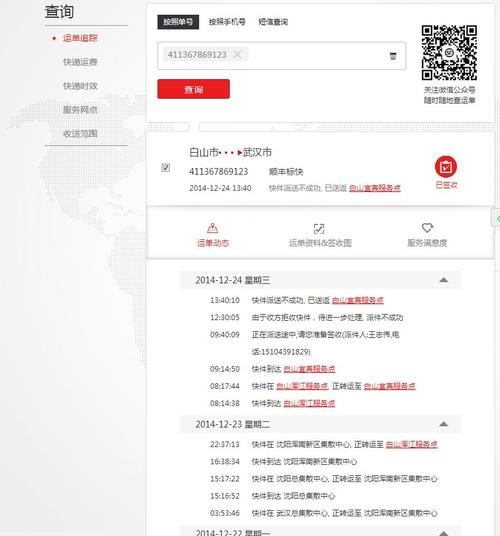Open 白山宣真服务点 link at 08:17:44
Screen dimensions: 500x536
(390, 386)
